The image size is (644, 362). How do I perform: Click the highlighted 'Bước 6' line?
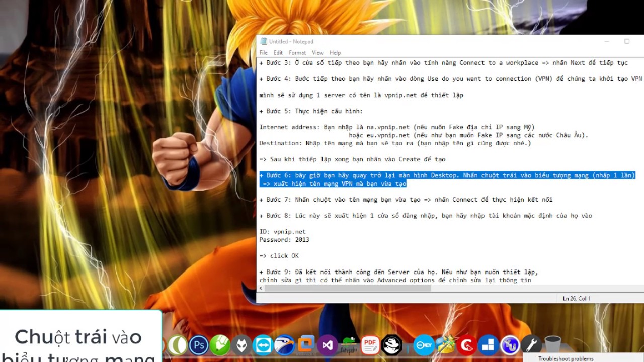click(447, 175)
